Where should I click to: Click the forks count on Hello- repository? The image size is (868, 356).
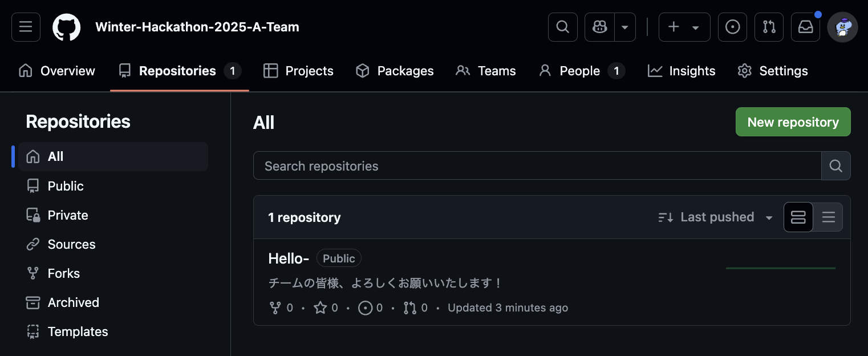point(281,308)
